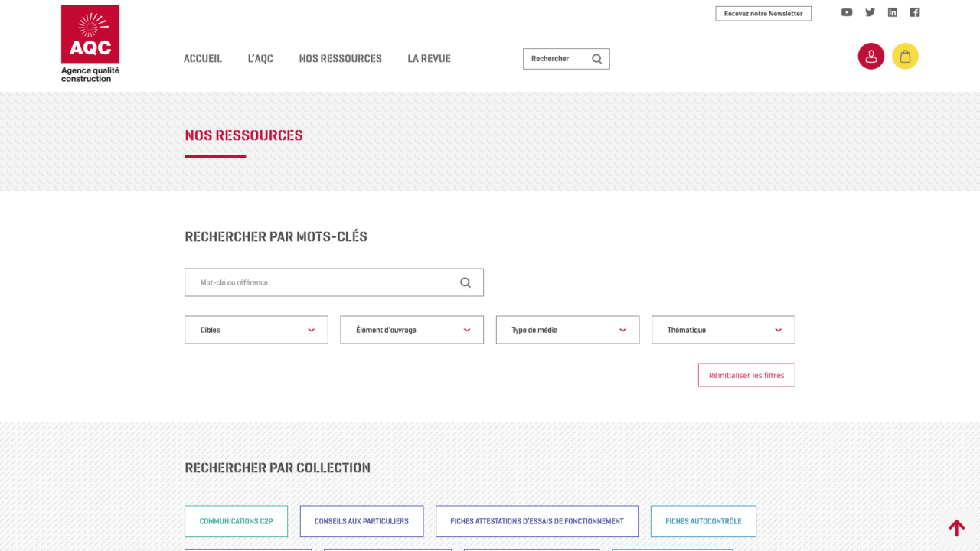Click the header search magnifier icon

597,59
